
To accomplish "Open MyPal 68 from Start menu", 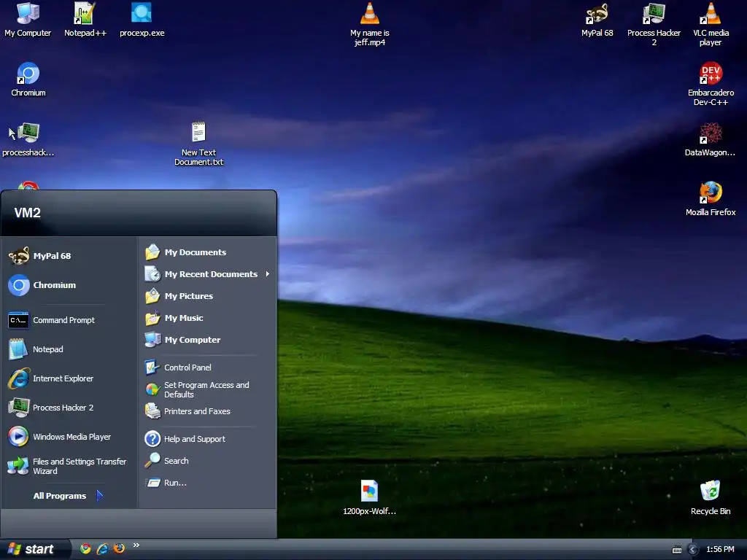I will 69,256.
